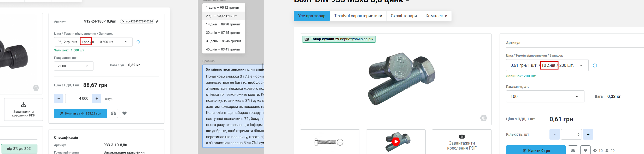Click the price 0,61 грн in right panel
The image size is (644, 154).
click(x=561, y=119)
